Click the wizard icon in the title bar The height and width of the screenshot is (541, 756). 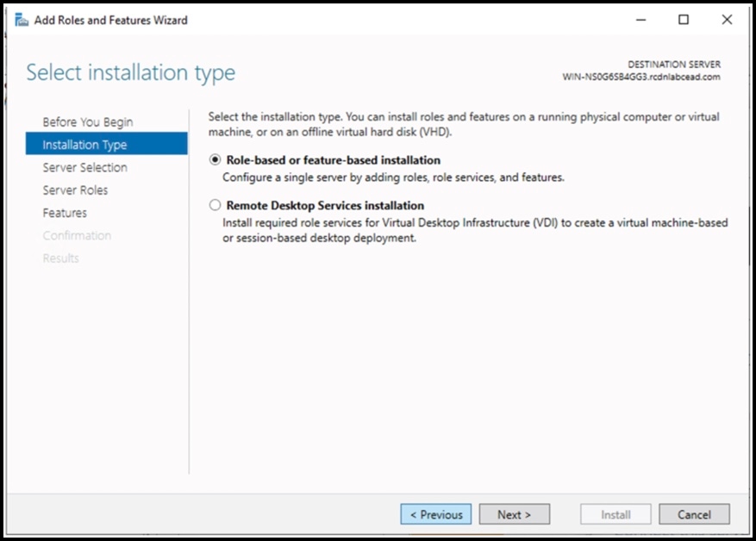(22, 19)
